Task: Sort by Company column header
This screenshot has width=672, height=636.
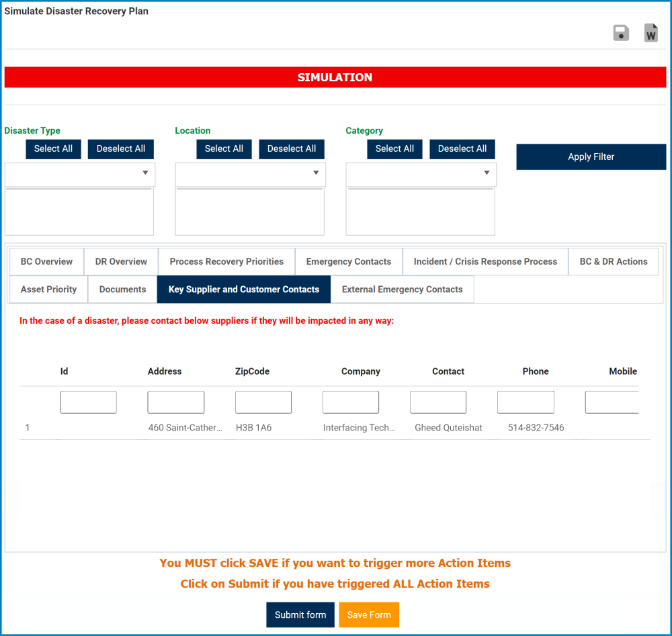Action: 361,371
